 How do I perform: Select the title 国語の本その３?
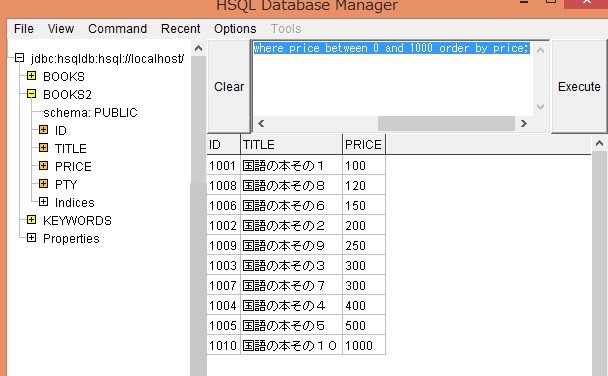coord(292,266)
